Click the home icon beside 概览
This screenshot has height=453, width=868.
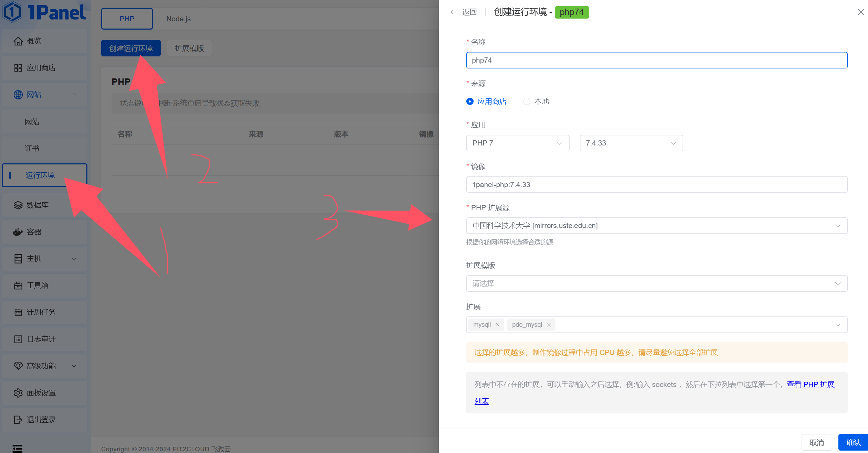pyautogui.click(x=18, y=41)
